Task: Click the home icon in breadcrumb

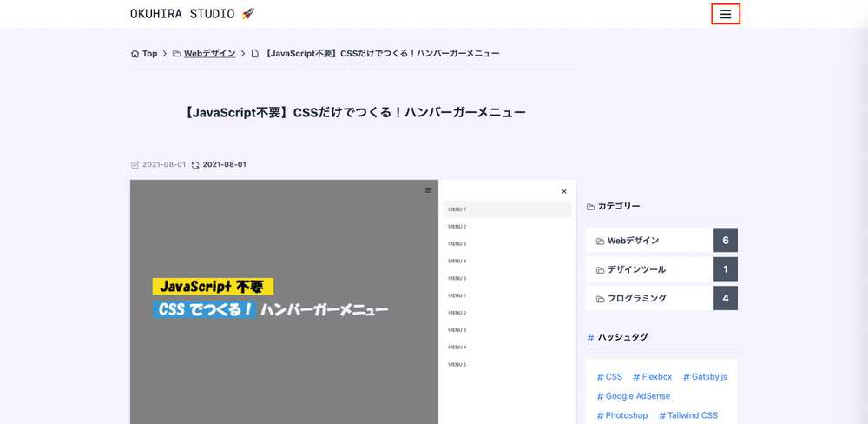Action: point(135,54)
